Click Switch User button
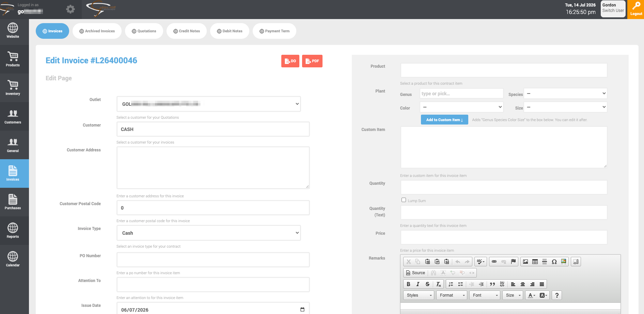This screenshot has height=314, width=644. [x=613, y=11]
